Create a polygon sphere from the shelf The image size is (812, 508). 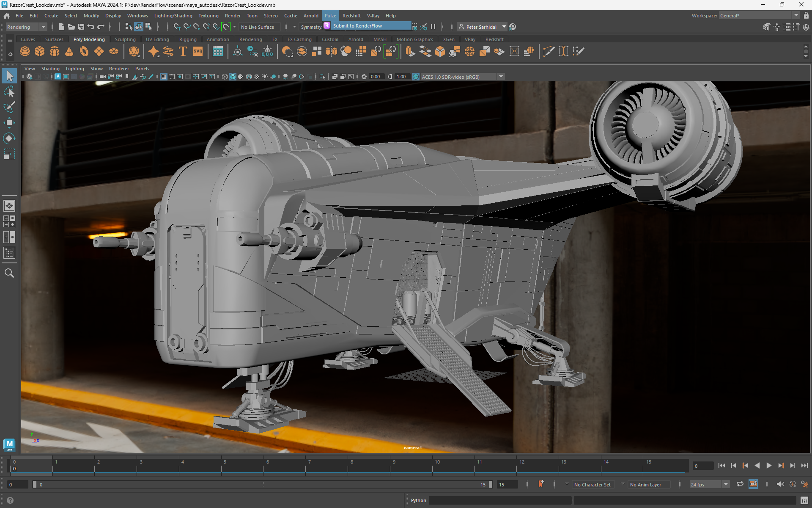tap(25, 52)
